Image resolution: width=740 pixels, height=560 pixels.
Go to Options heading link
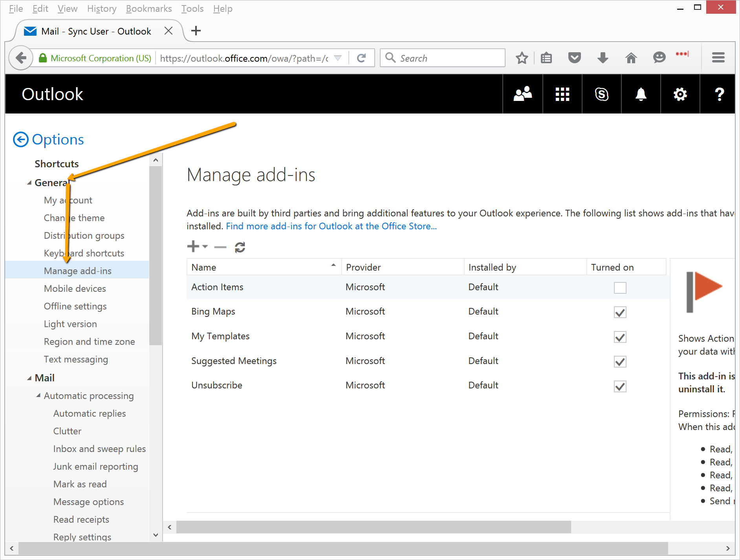coord(58,139)
